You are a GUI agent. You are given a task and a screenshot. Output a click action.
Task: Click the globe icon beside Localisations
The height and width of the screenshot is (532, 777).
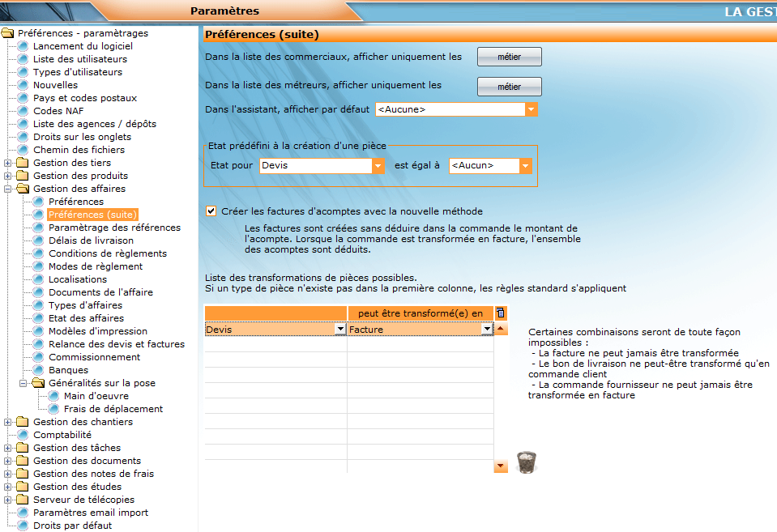click(38, 279)
